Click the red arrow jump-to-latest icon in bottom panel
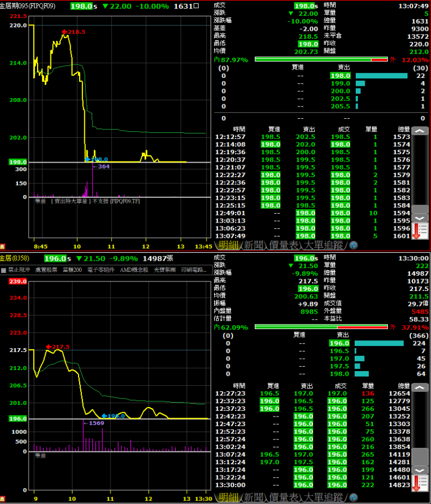The image size is (431, 504). click(x=420, y=484)
